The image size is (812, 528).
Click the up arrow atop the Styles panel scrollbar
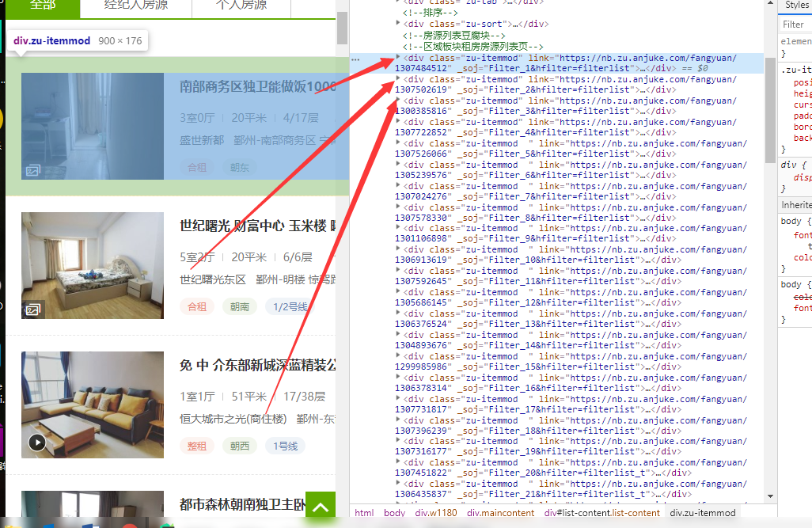(770, 4)
